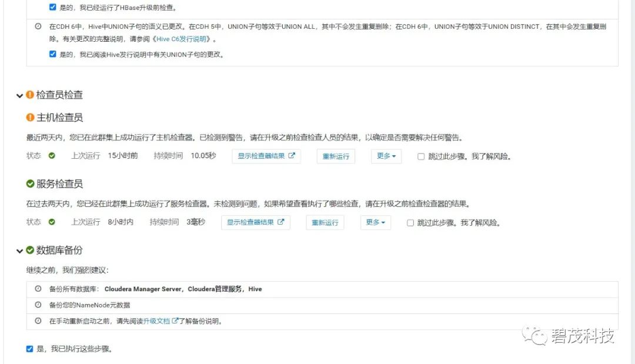Uncheck the HBase pre-upgrade check confirmation checkbox
The width and height of the screenshot is (635, 364).
click(53, 7)
